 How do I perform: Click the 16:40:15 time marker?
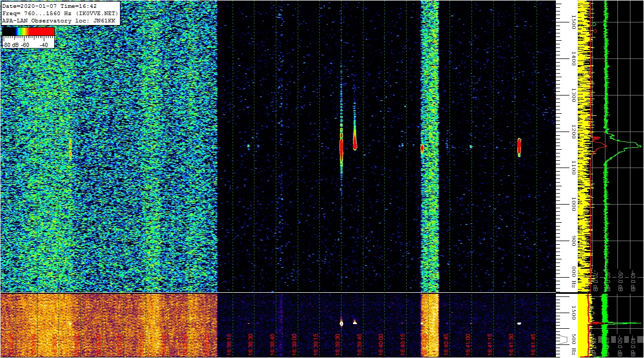click(403, 345)
